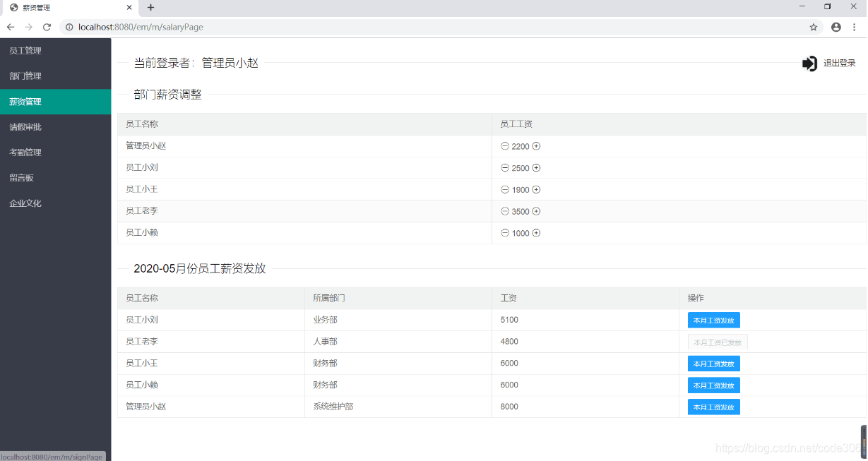
Task: Click the browser address bar URL
Action: point(141,27)
